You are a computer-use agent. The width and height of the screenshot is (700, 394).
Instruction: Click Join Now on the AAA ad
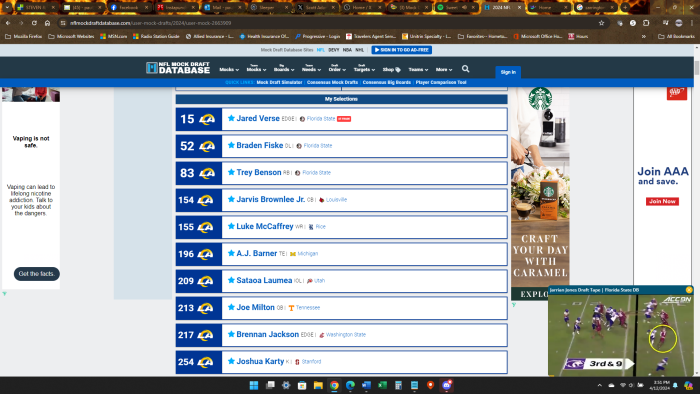tap(662, 202)
